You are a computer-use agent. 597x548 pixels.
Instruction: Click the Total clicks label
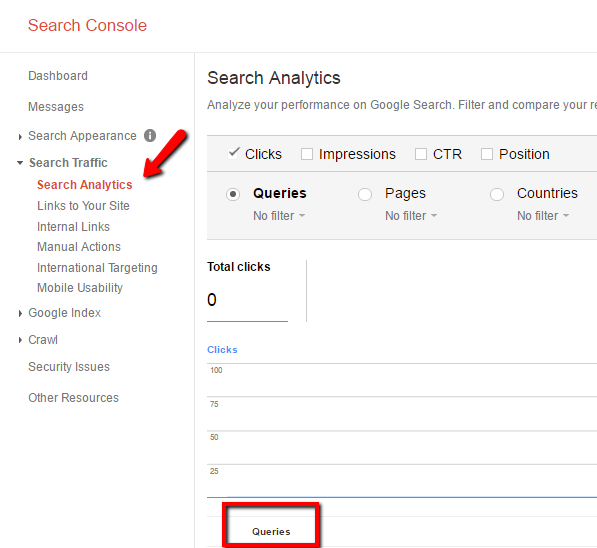pos(239,267)
